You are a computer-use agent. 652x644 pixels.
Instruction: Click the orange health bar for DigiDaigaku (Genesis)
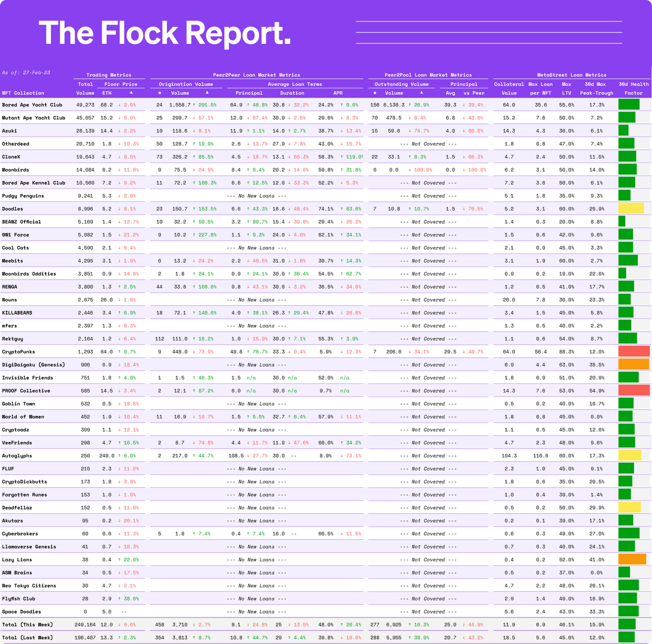tap(634, 364)
